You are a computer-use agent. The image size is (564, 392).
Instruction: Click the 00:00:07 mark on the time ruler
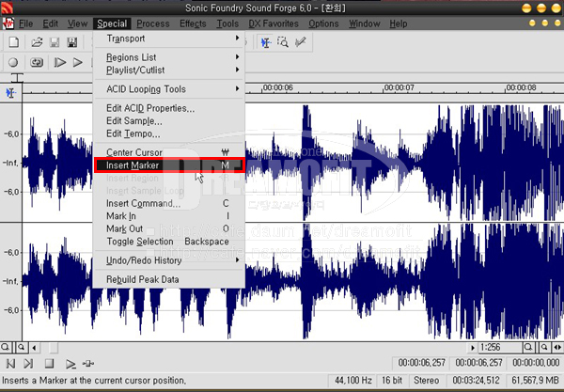tap(399, 87)
